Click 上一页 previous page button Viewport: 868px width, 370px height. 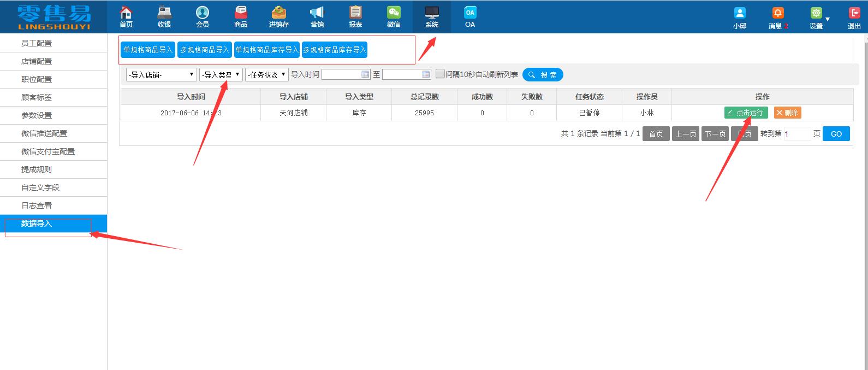[x=686, y=134]
